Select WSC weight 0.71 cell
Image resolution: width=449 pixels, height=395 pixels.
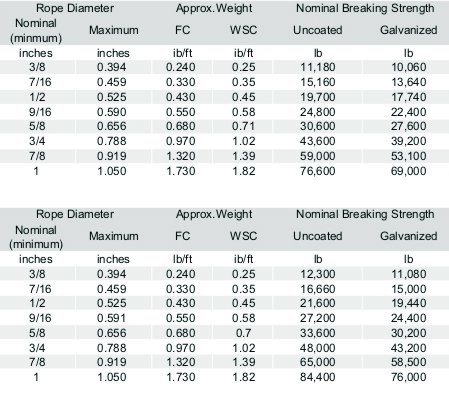[x=244, y=126]
